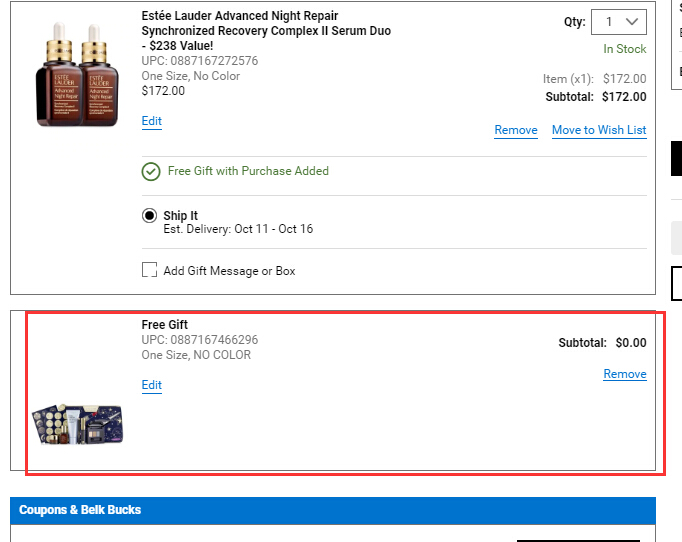Open the Estée Lauder Advanced Night Repair title
Viewport: 682px width, 542px height.
266,30
